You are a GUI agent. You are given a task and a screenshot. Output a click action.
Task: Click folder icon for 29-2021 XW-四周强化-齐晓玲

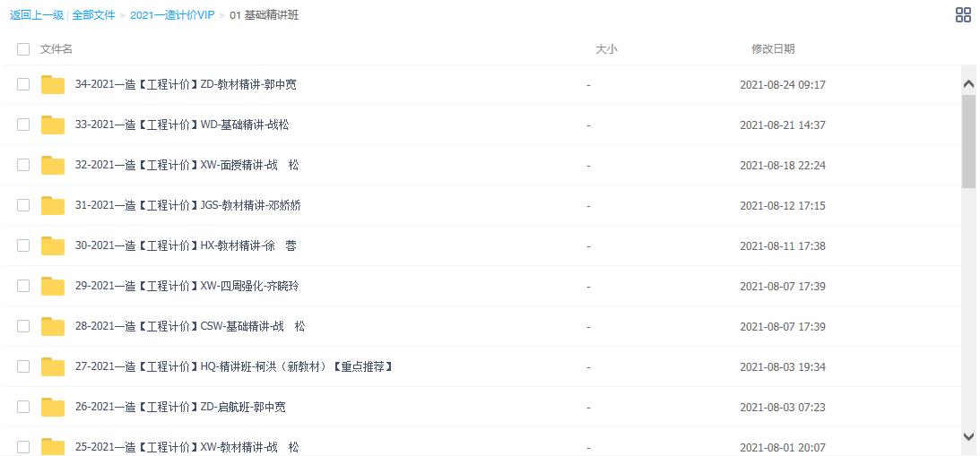(x=53, y=287)
